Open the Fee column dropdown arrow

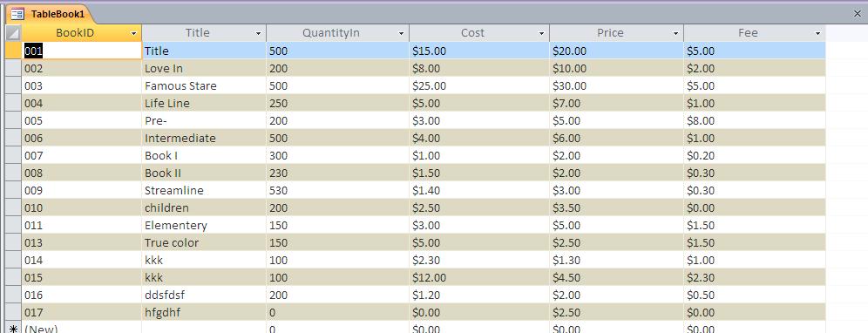817,34
